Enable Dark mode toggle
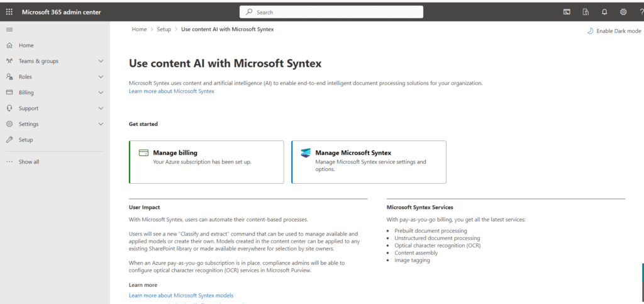Image resolution: width=644 pixels, height=304 pixels. coord(614,31)
